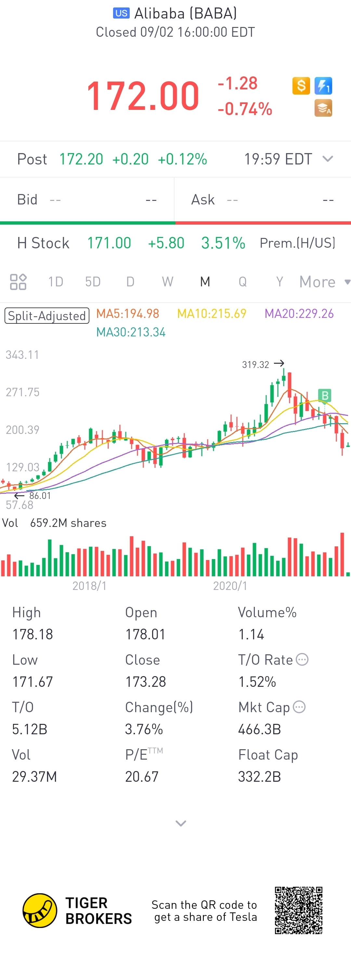
Task: Tap the Volume% value 1.14
Action: [251, 634]
